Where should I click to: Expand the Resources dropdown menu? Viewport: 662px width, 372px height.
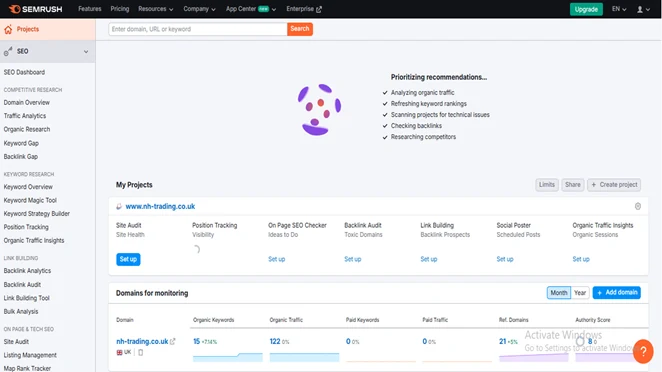click(x=155, y=9)
